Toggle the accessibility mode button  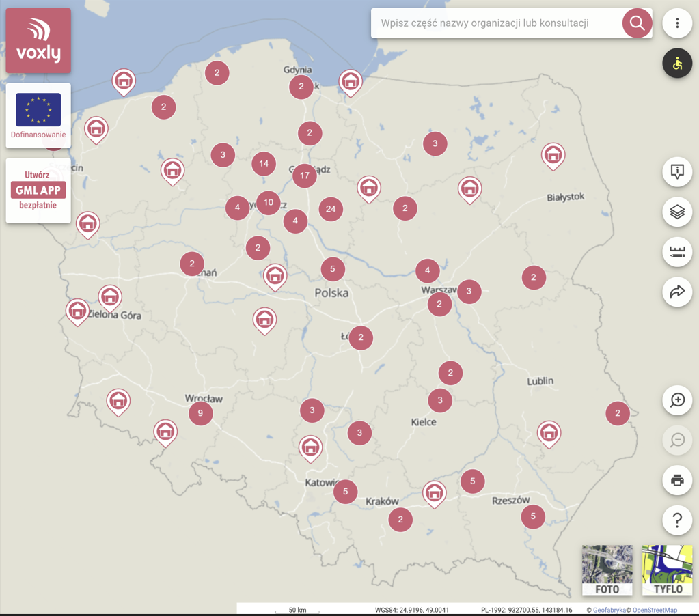tap(677, 64)
